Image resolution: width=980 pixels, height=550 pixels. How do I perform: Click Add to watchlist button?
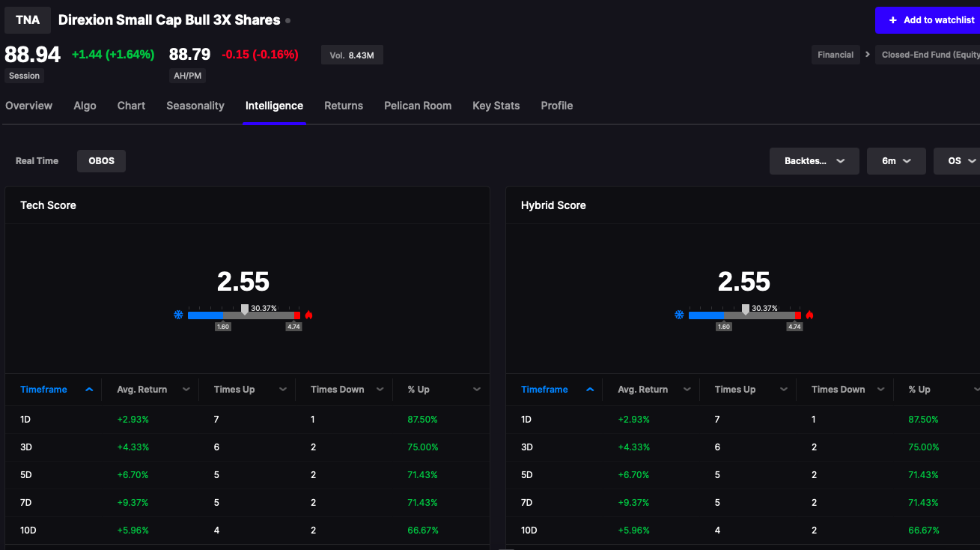pyautogui.click(x=928, y=20)
